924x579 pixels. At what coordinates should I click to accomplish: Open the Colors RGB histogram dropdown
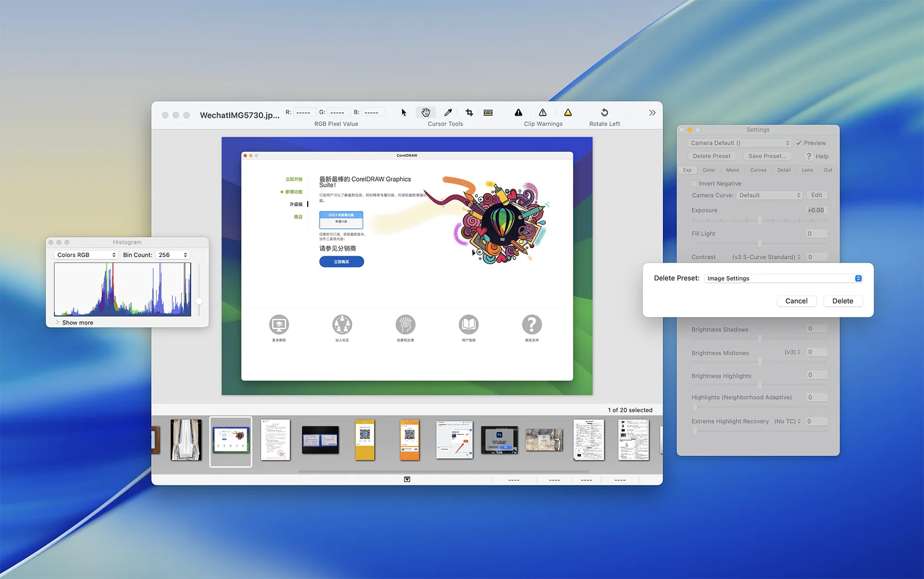click(86, 255)
